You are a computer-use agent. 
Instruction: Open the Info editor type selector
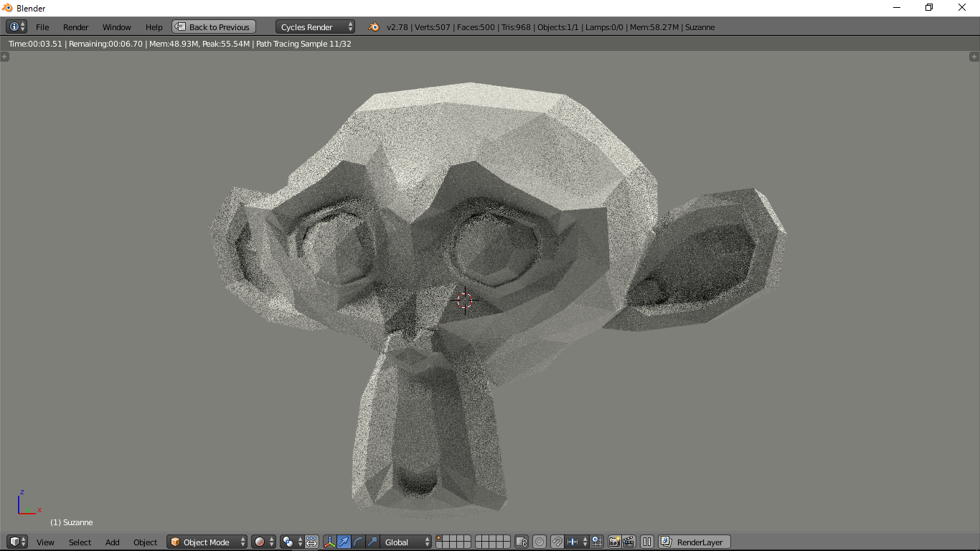coord(17,27)
